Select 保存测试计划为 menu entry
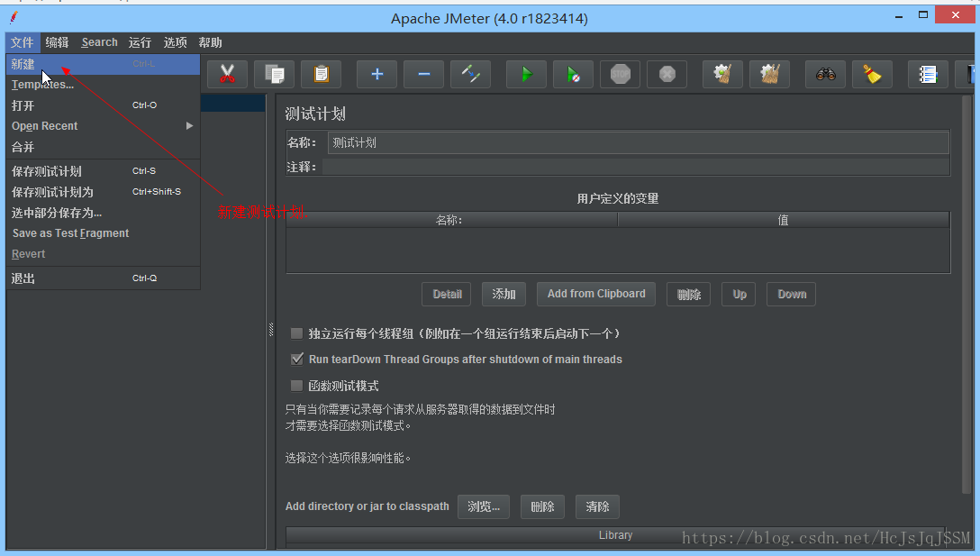Image resolution: width=980 pixels, height=556 pixels. tap(103, 192)
